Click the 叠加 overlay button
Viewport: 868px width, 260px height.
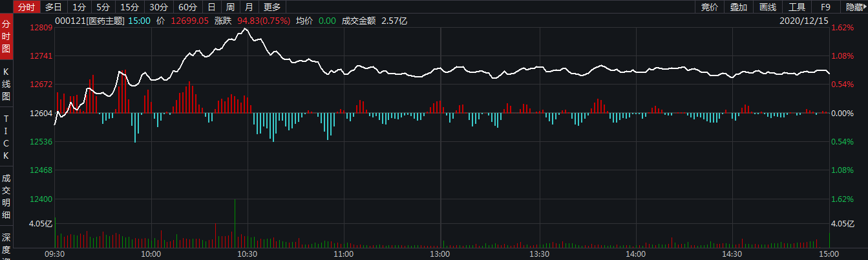pyautogui.click(x=738, y=7)
